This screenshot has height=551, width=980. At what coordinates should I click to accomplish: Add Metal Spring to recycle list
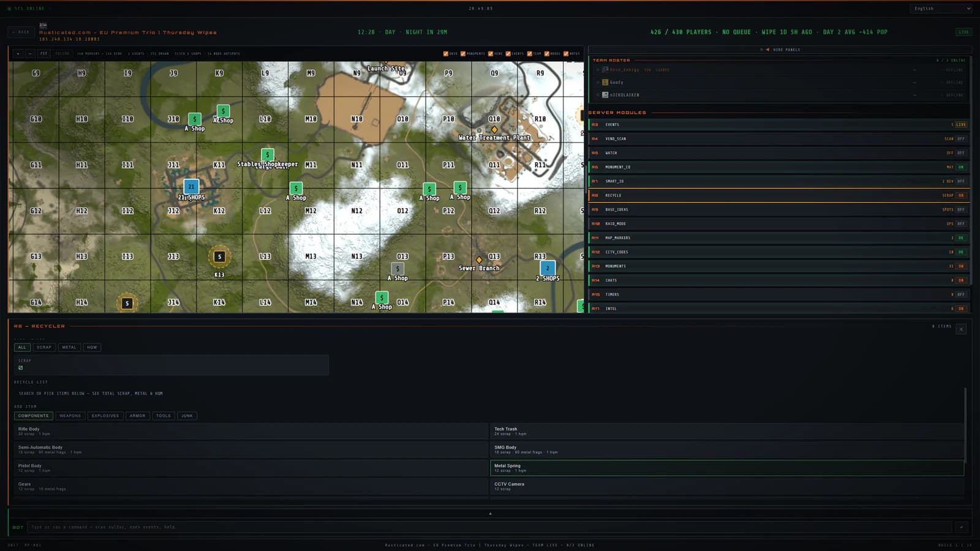(727, 468)
